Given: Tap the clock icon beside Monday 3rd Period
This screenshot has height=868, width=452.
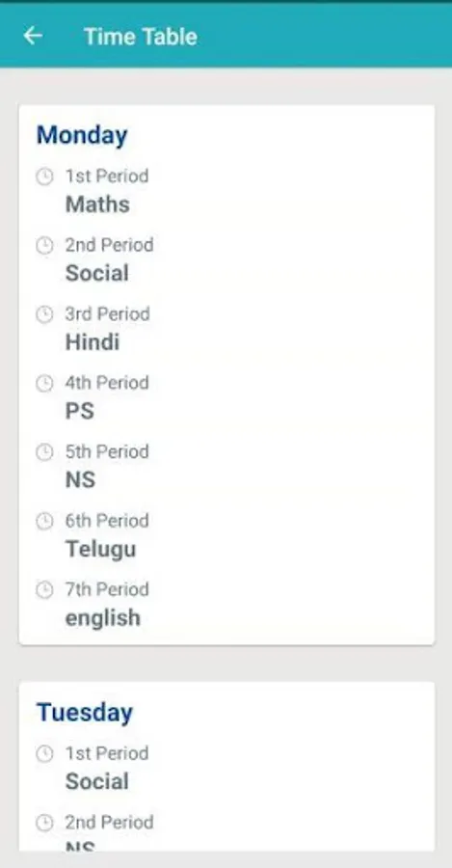Looking at the screenshot, I should pos(44,314).
